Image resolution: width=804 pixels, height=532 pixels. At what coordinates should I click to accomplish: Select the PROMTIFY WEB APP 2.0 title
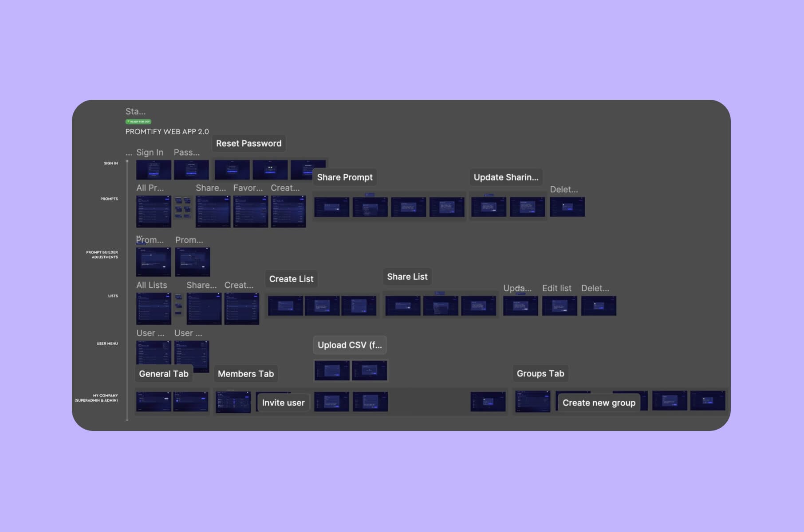click(x=167, y=132)
